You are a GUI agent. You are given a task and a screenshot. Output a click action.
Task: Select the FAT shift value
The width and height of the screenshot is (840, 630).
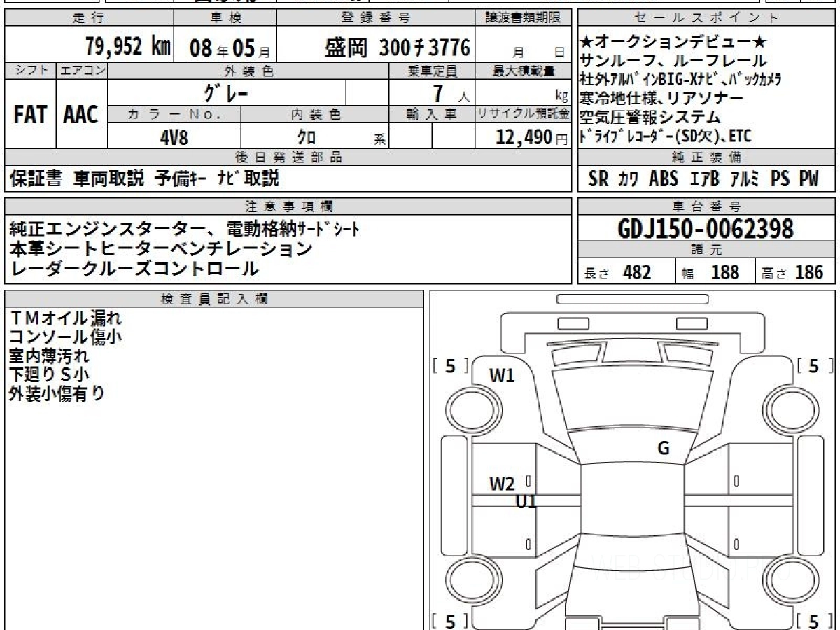click(29, 115)
